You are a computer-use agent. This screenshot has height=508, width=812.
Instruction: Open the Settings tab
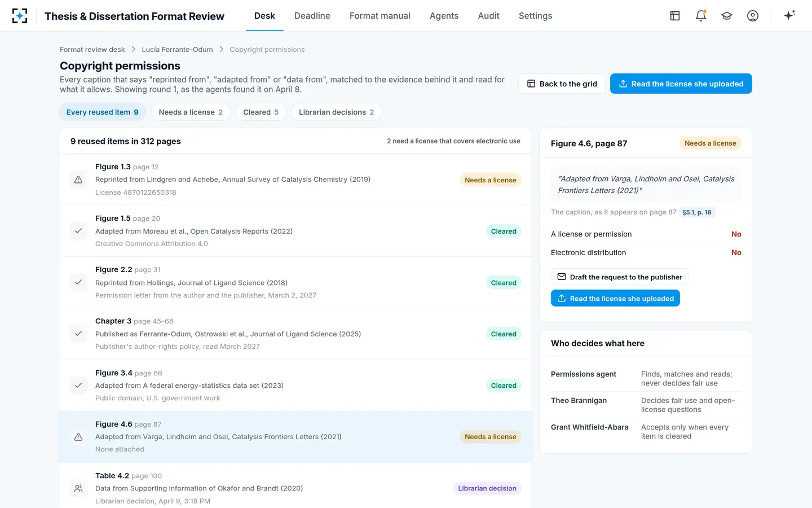click(536, 16)
